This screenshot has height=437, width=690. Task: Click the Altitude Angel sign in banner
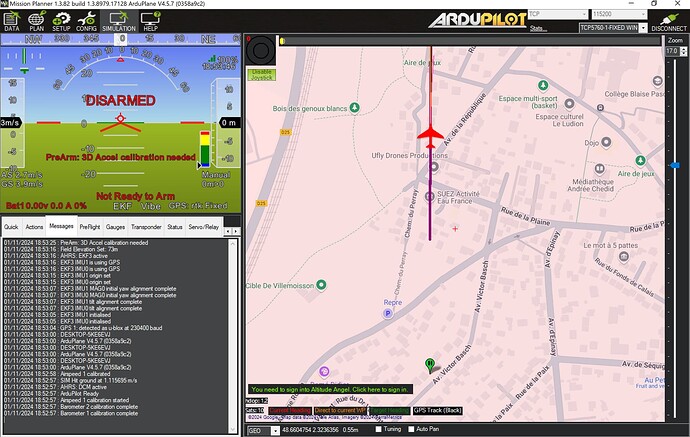330,389
